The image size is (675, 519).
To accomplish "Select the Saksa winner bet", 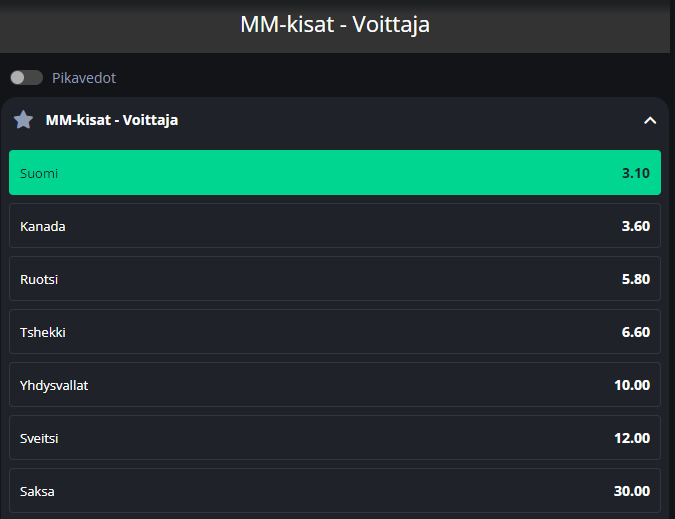I will 335,491.
